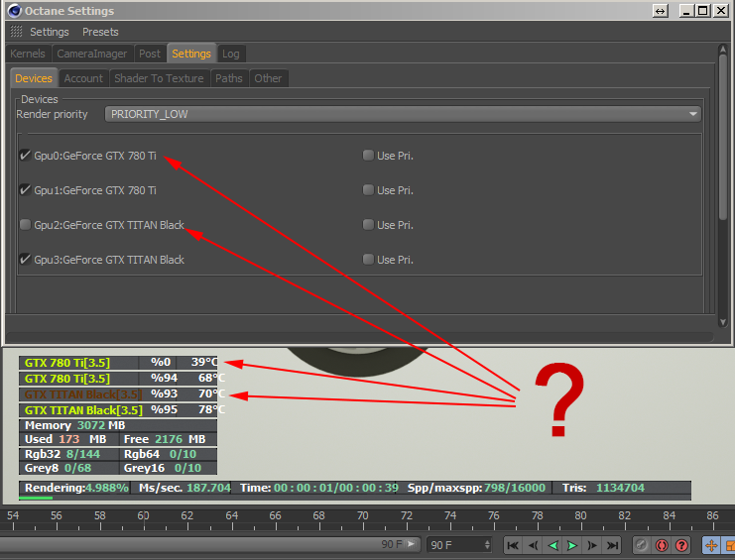Select the Log tab
The width and height of the screenshot is (735, 560).
(231, 54)
